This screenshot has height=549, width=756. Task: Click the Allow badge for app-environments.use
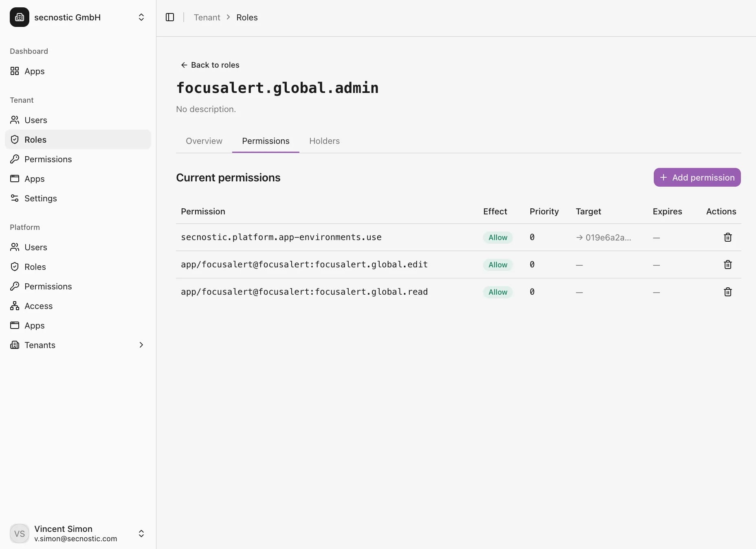tap(498, 237)
